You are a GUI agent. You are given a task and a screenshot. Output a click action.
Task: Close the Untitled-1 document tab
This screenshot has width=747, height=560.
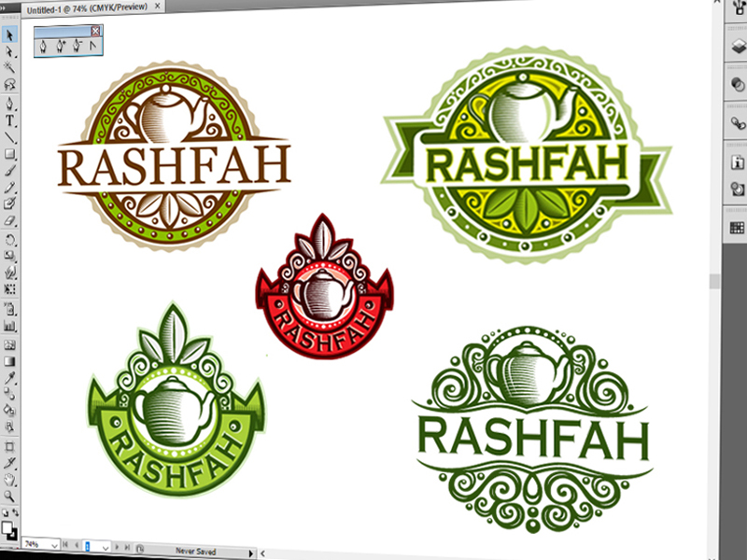[158, 7]
